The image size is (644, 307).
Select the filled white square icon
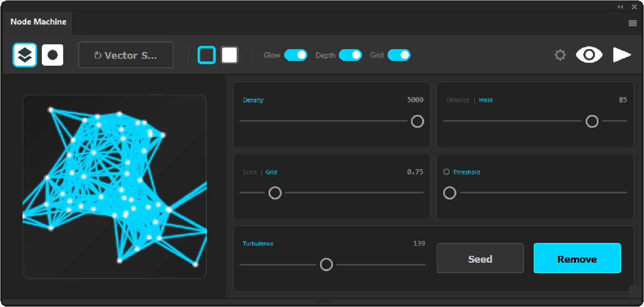click(x=229, y=55)
